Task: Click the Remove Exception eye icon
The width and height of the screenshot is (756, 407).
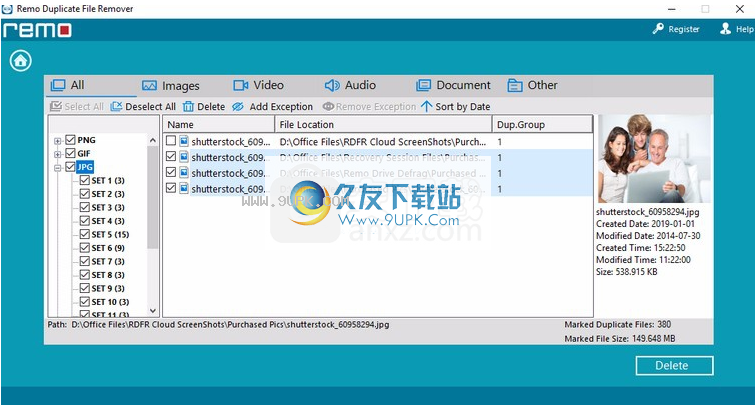Action: 328,106
